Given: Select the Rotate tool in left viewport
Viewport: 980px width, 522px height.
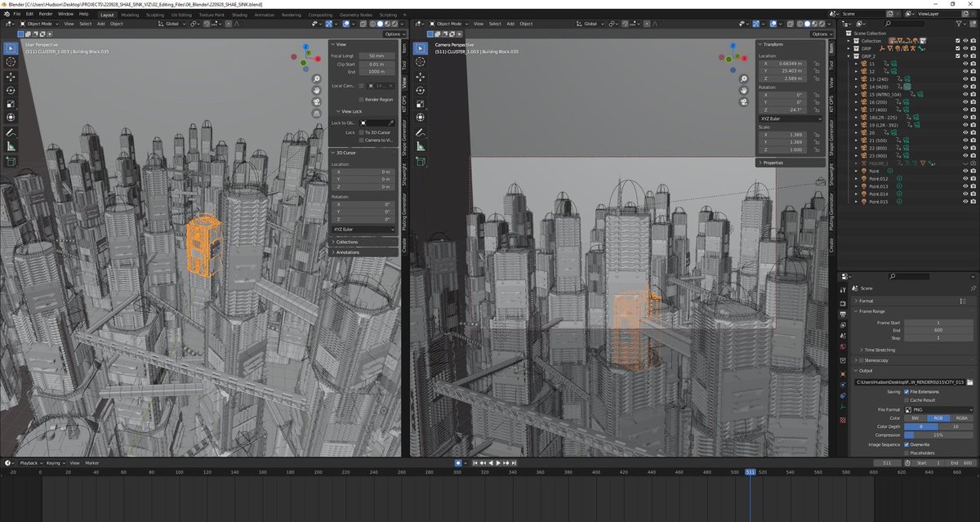Looking at the screenshot, I should pos(11,90).
